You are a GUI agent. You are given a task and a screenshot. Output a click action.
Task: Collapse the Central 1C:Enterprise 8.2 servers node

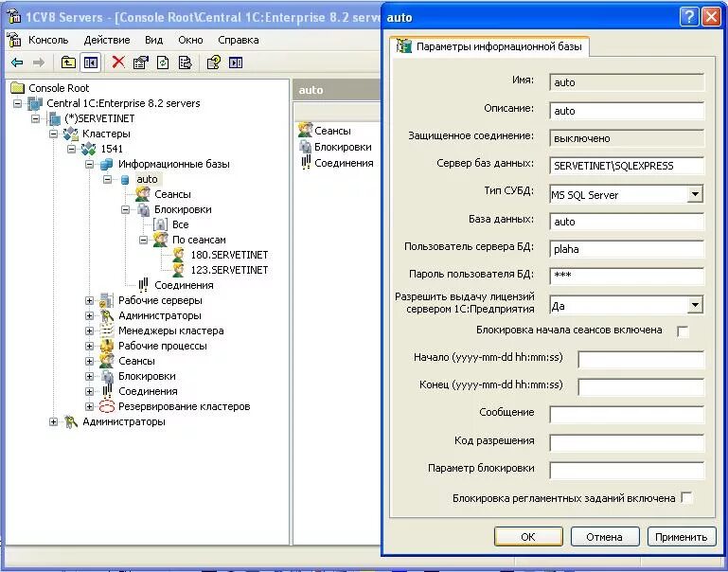tap(18, 103)
